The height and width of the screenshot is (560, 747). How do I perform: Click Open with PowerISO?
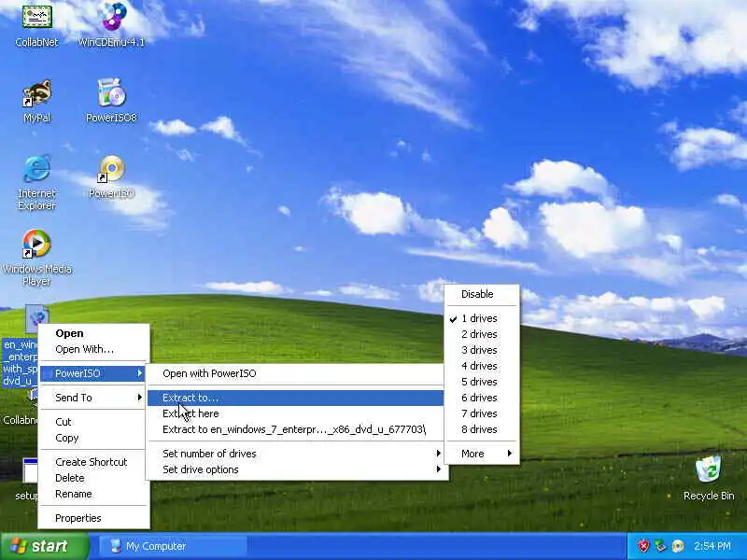pyautogui.click(x=296, y=373)
